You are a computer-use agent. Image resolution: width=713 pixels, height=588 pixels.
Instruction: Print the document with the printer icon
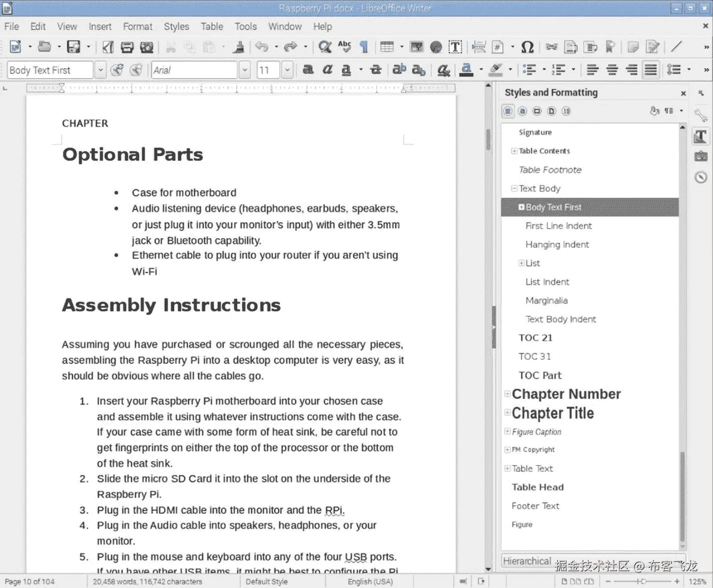point(127,47)
